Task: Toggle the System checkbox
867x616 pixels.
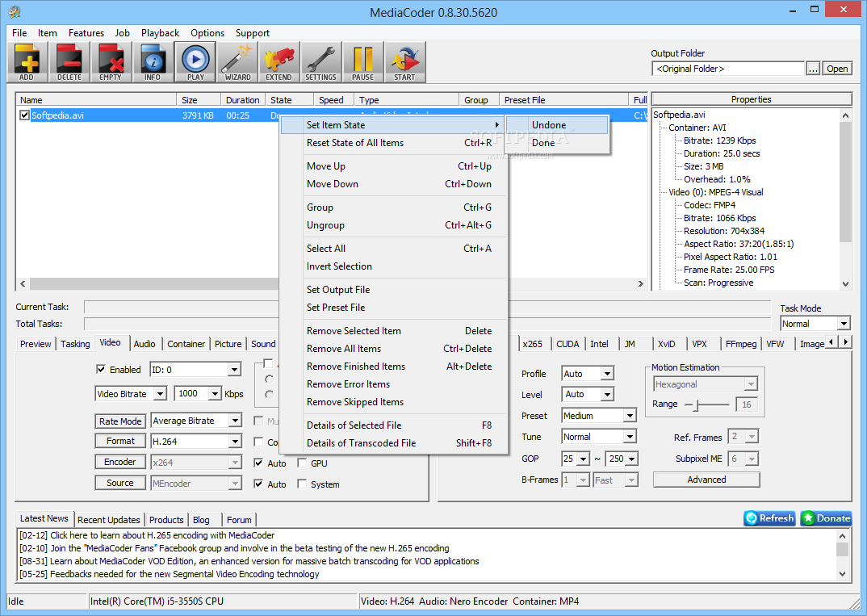Action: click(x=302, y=484)
